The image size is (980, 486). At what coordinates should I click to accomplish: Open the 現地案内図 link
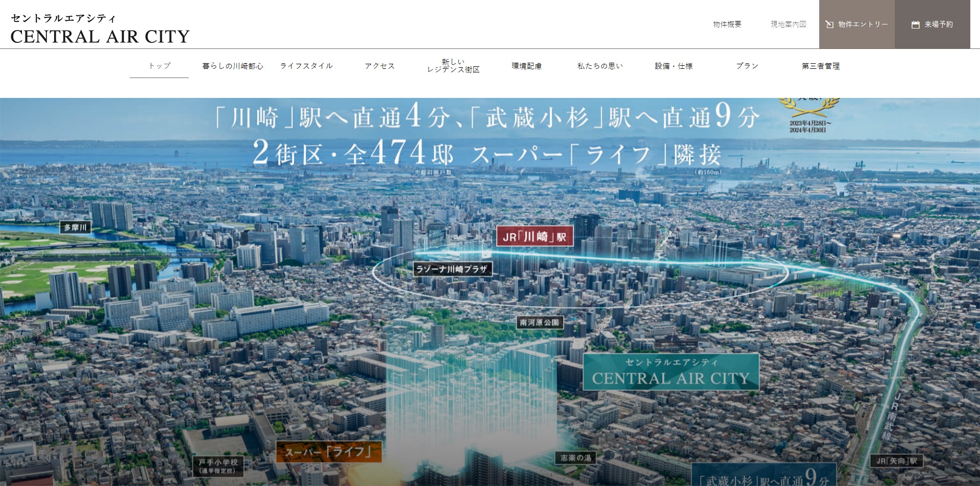pyautogui.click(x=788, y=24)
